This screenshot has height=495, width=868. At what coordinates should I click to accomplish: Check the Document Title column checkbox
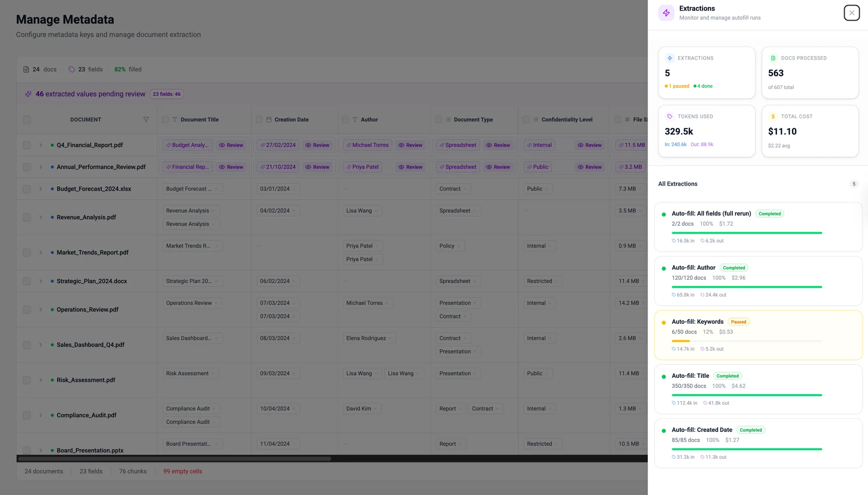(x=165, y=120)
